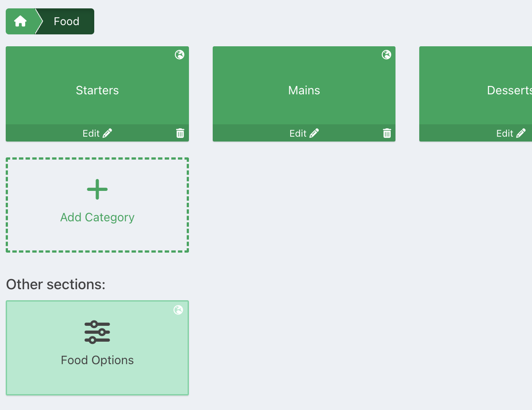
Task: Click the home breadcrumb icon
Action: point(20,21)
